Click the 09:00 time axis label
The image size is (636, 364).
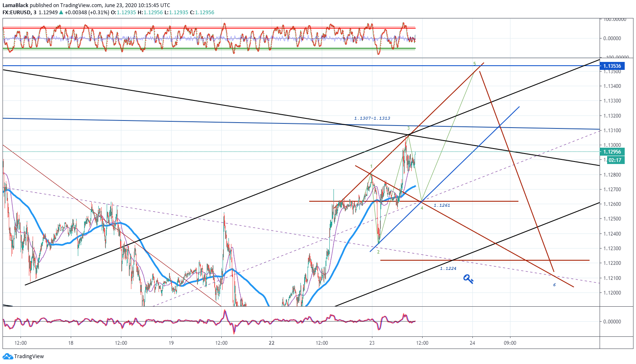(510, 343)
